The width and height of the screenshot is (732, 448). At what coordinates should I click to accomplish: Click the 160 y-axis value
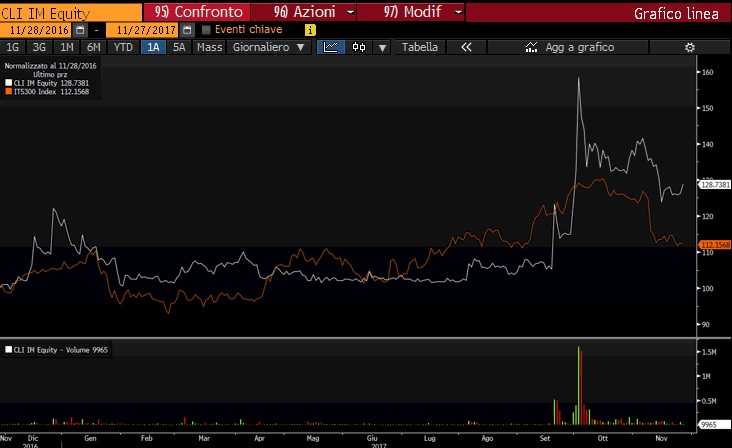708,72
